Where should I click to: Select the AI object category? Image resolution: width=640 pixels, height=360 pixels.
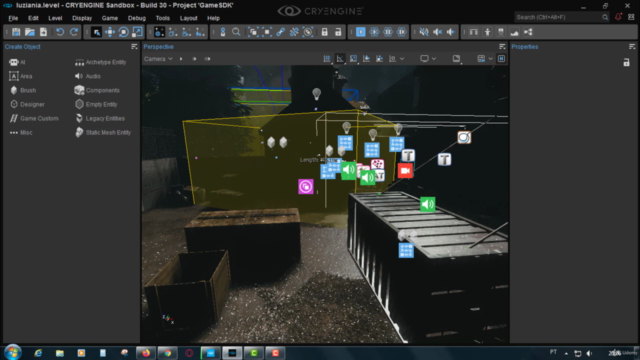point(18,62)
